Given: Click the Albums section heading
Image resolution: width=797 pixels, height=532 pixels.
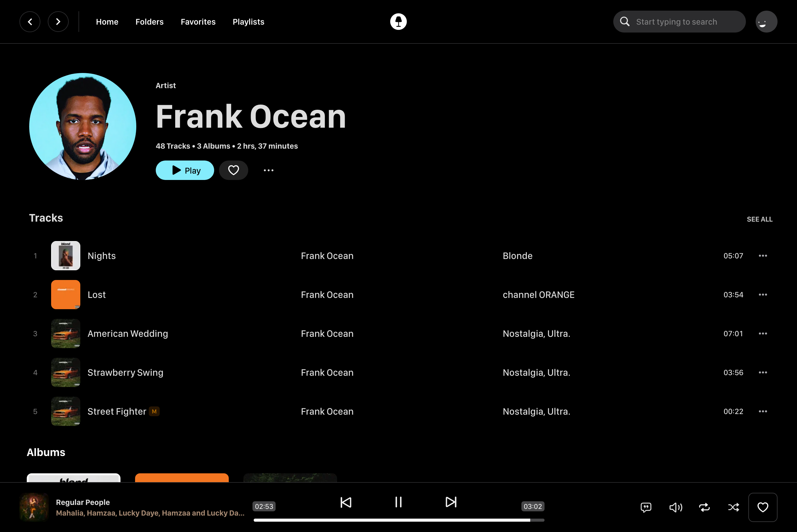Looking at the screenshot, I should pos(46,452).
